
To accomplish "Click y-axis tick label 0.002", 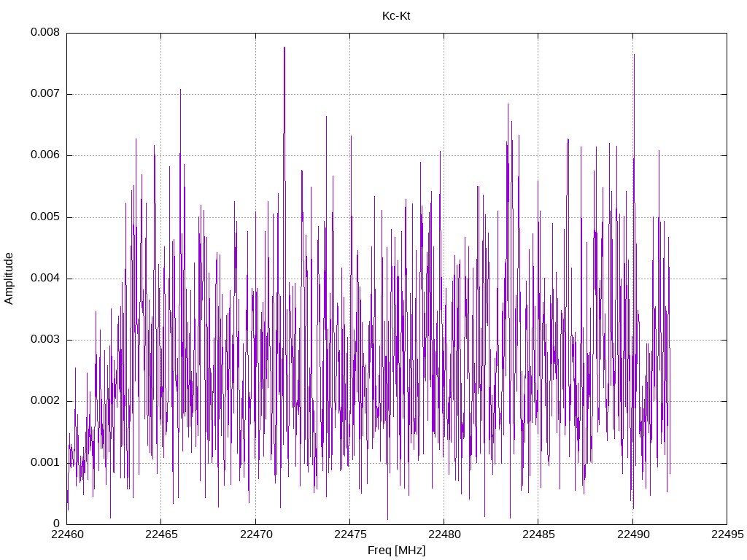I will tap(45, 402).
